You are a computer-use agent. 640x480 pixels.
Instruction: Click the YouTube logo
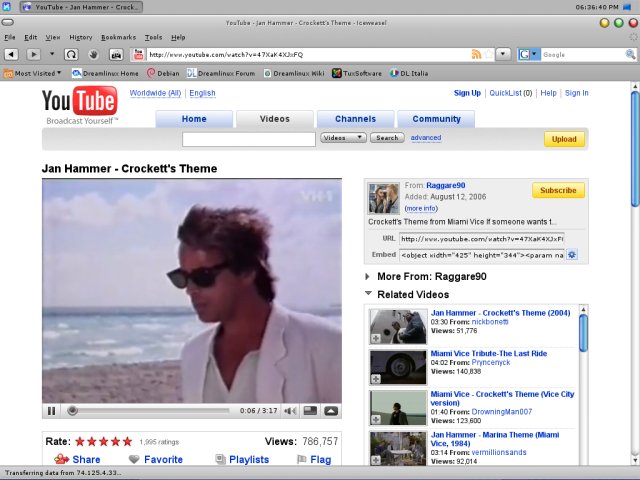pos(79,103)
